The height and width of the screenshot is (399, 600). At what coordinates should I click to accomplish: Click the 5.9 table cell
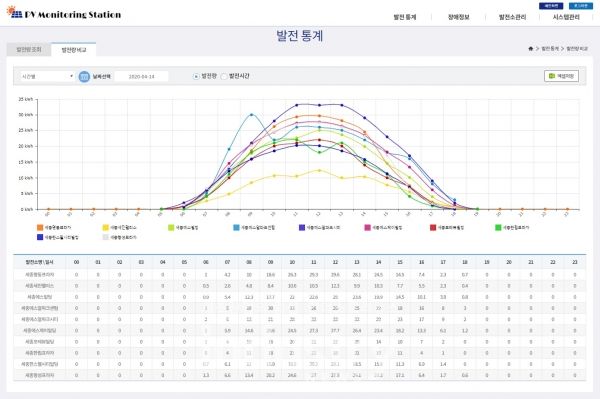pyautogui.click(x=227, y=331)
